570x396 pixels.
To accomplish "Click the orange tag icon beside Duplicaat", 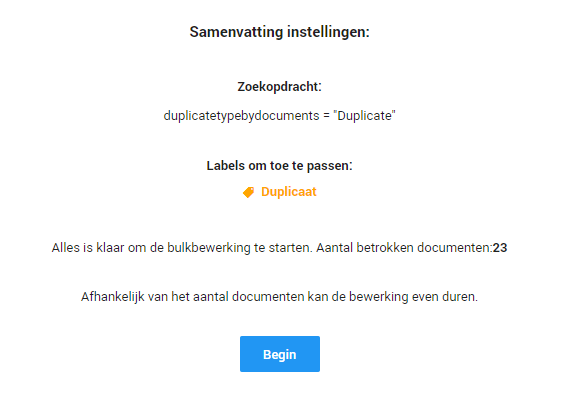I will coord(249,192).
